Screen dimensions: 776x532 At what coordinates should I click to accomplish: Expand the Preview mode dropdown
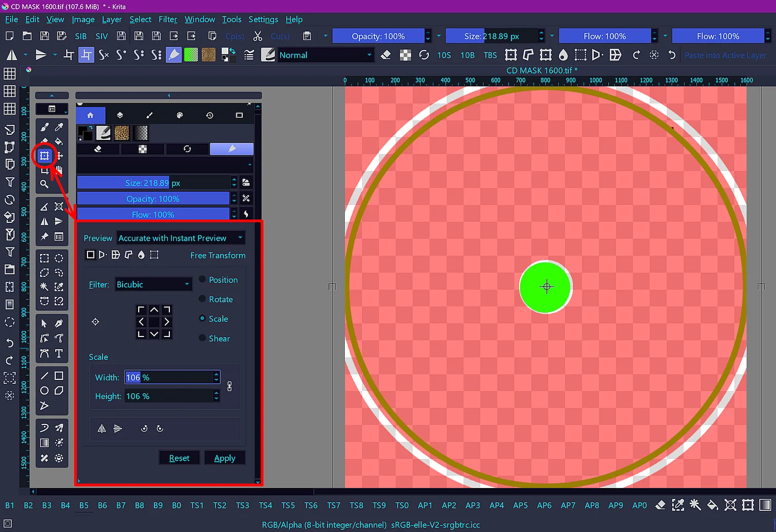(x=180, y=238)
